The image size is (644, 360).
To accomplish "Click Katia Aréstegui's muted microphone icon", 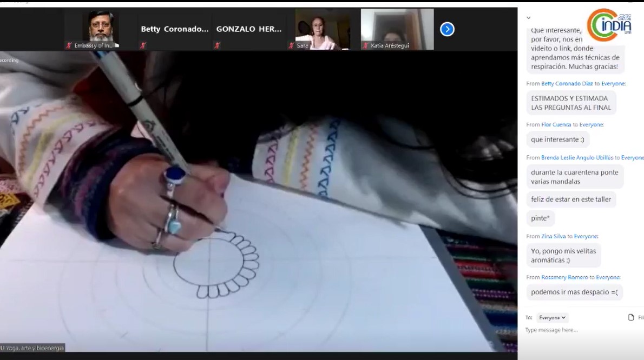I will 365,45.
